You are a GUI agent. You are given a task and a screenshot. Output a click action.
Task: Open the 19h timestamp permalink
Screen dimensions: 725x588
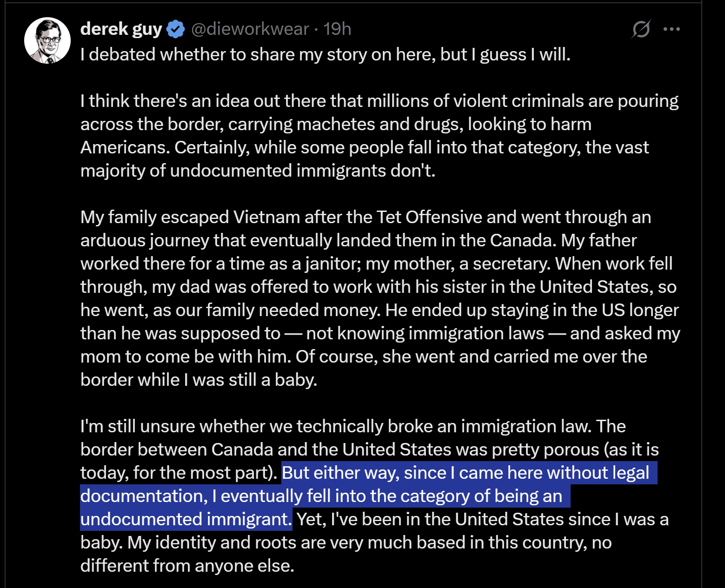coord(337,29)
